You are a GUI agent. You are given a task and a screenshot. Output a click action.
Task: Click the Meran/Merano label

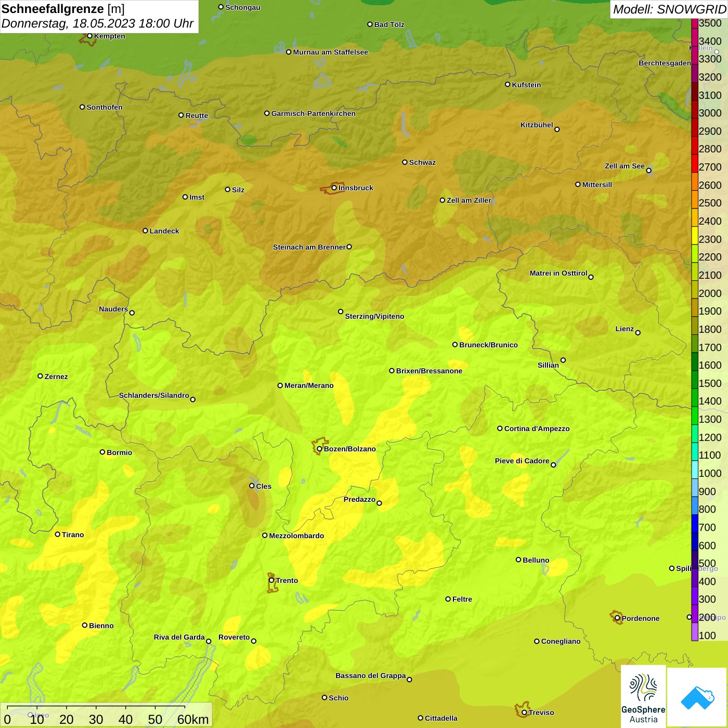click(x=309, y=385)
